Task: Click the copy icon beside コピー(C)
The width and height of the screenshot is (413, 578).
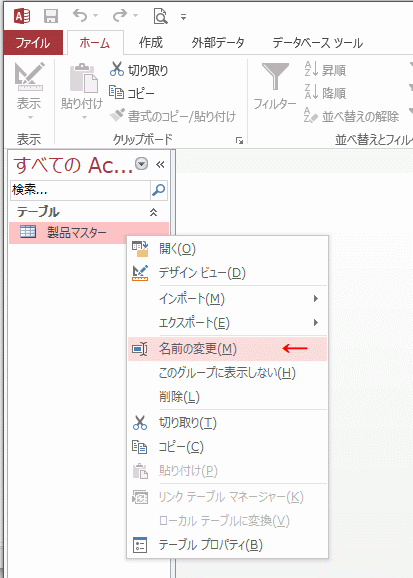Action: click(x=140, y=447)
